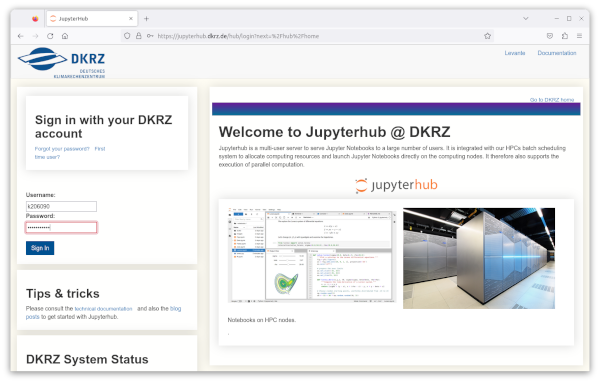
Task: Focus the Password input field
Action: point(61,227)
